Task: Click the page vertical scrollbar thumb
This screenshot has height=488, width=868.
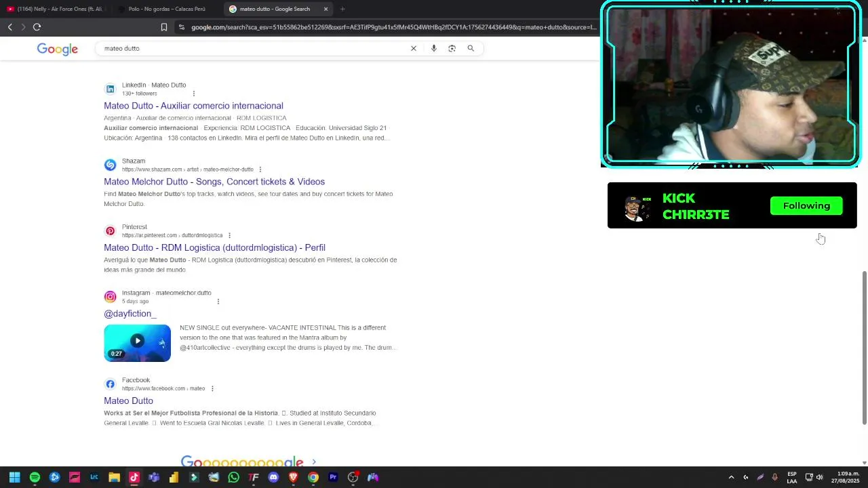Action: tap(864, 348)
